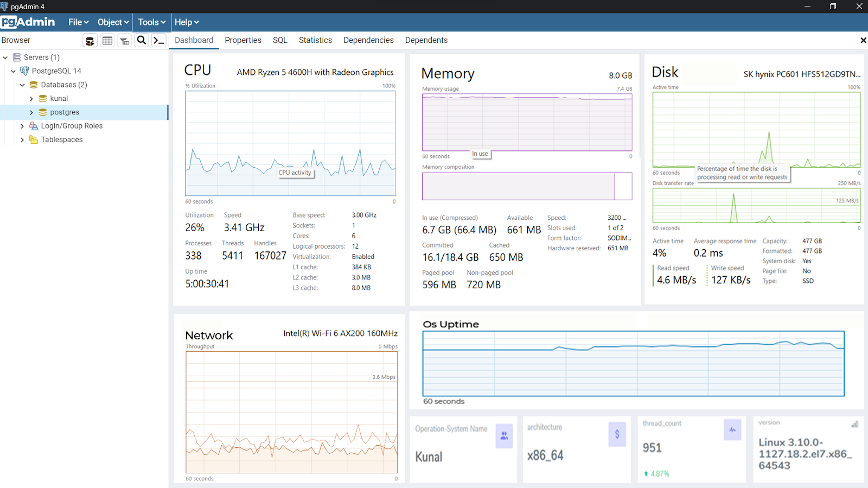The height and width of the screenshot is (488, 868).
Task: Expand the Login/Group Roles node
Action: [x=22, y=126]
